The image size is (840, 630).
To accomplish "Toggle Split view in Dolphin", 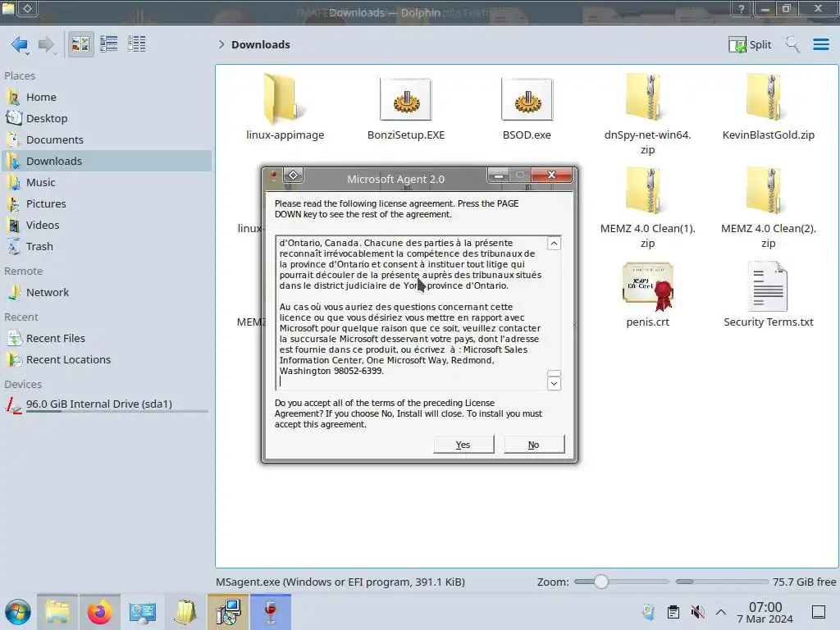I will tap(750, 44).
